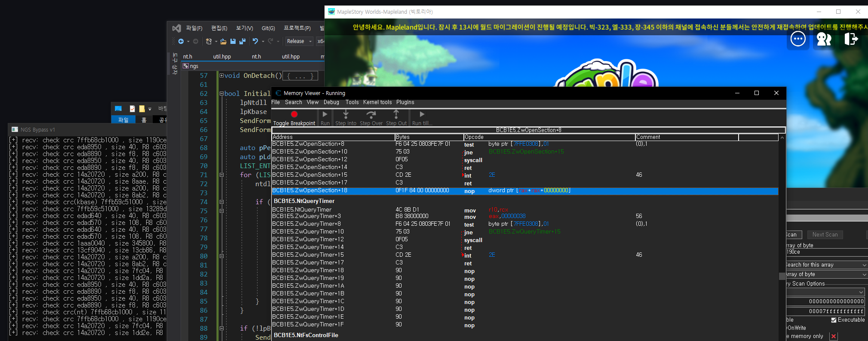This screenshot has height=341, width=868.
Task: Click the Address column header
Action: [x=333, y=137]
